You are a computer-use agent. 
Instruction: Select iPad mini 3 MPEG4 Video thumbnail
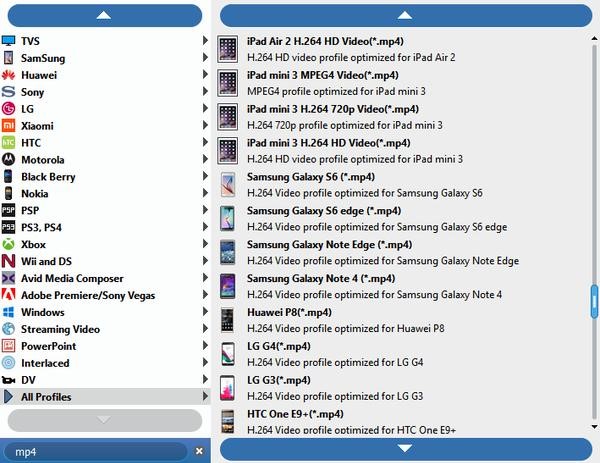click(228, 83)
